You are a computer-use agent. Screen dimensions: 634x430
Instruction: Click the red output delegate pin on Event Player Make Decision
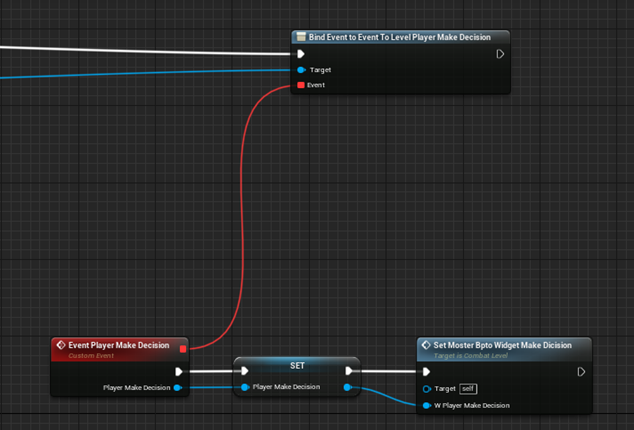(183, 349)
